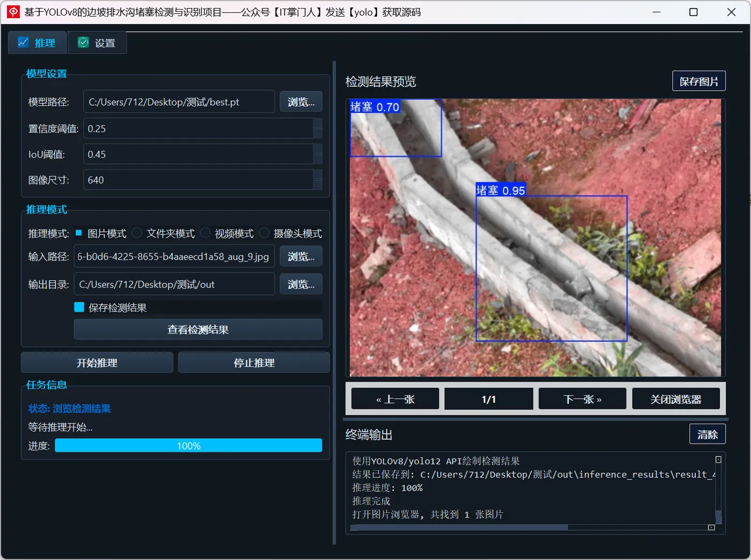Open the 设置 tab

[97, 43]
